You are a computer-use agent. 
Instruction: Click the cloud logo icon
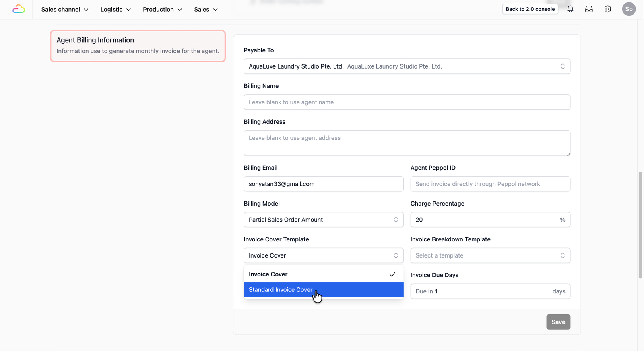pyautogui.click(x=19, y=9)
